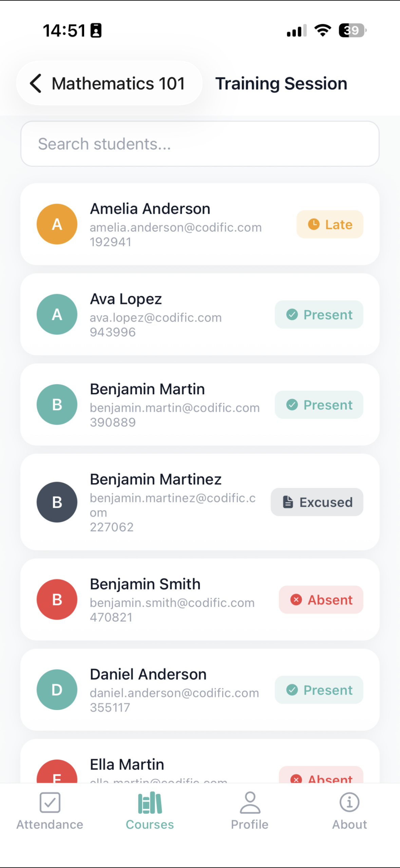
Task: Tap Benjamin Martinez's dark avatar
Action: 57,502
